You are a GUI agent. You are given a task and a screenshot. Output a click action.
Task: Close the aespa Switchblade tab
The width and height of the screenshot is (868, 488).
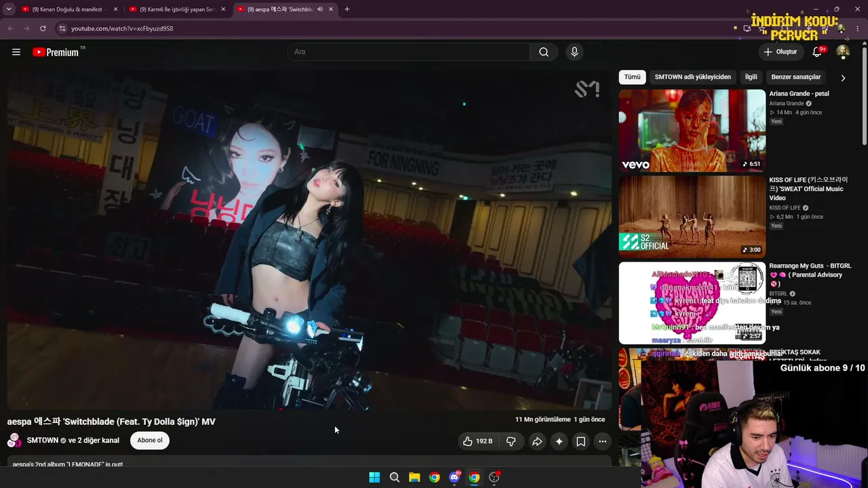[x=331, y=9]
